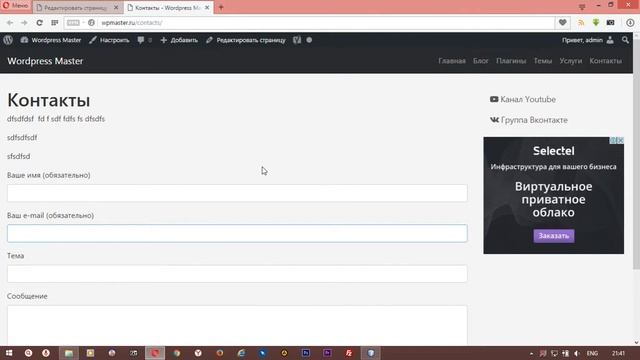The width and height of the screenshot is (640, 360).
Task: Open a new browser tab
Action: pos(221,7)
